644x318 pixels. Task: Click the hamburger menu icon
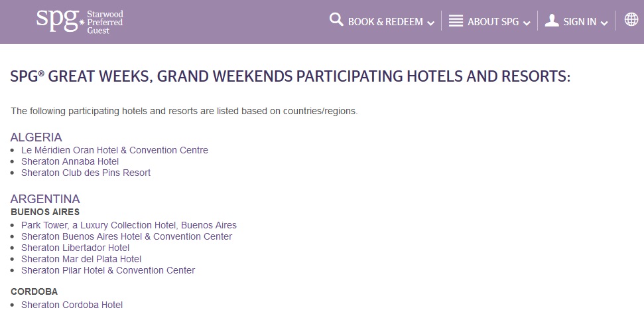[456, 21]
